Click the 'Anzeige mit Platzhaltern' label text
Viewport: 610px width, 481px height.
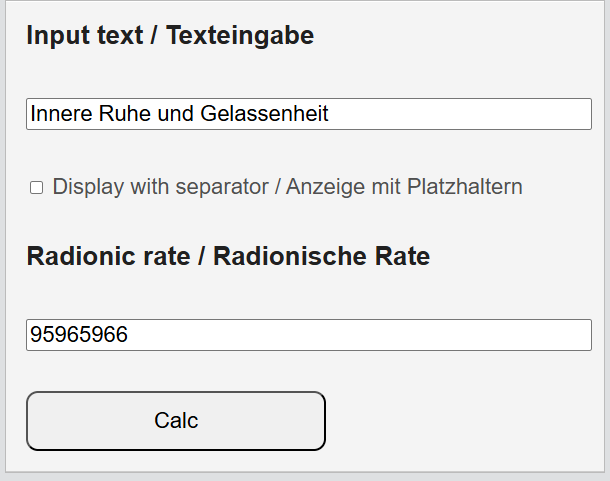point(404,187)
